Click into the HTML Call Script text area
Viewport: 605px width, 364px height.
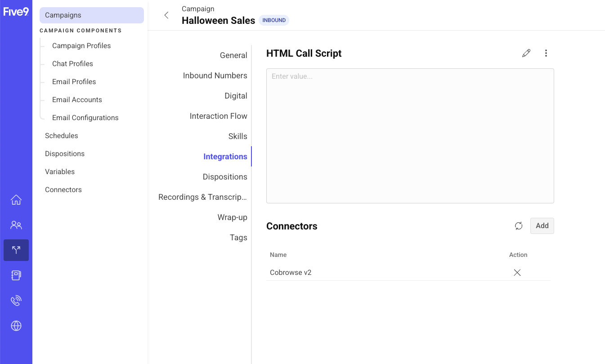(x=410, y=136)
